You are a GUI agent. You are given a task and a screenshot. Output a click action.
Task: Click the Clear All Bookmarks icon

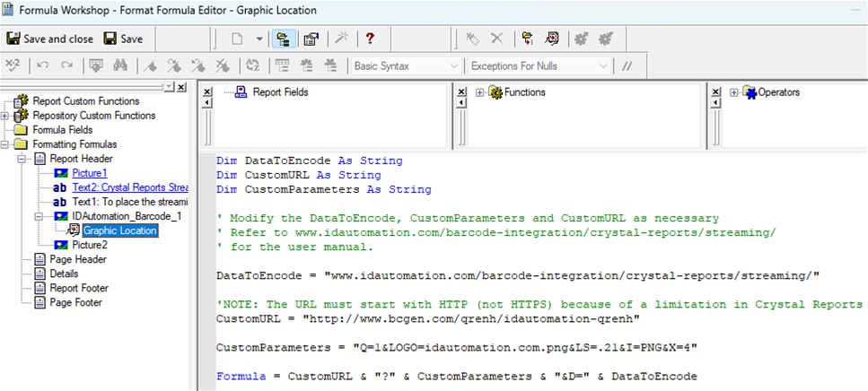[x=223, y=65]
